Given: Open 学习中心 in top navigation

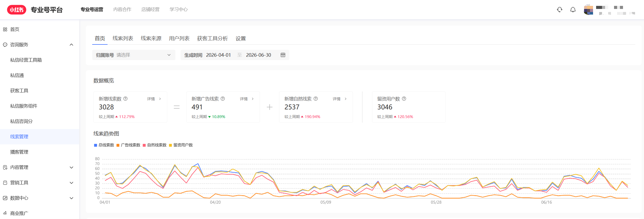Looking at the screenshot, I should [x=178, y=9].
